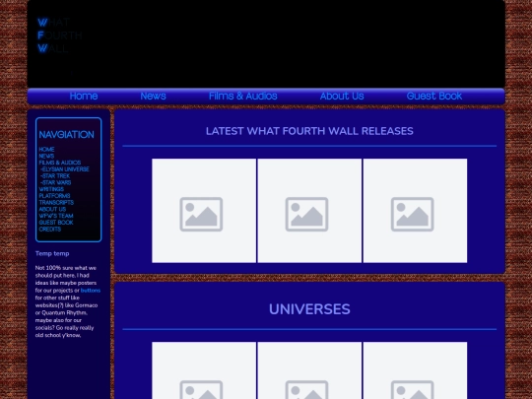Open News in the top navigation bar
Viewport: 532px width, 399px height.
point(153,96)
